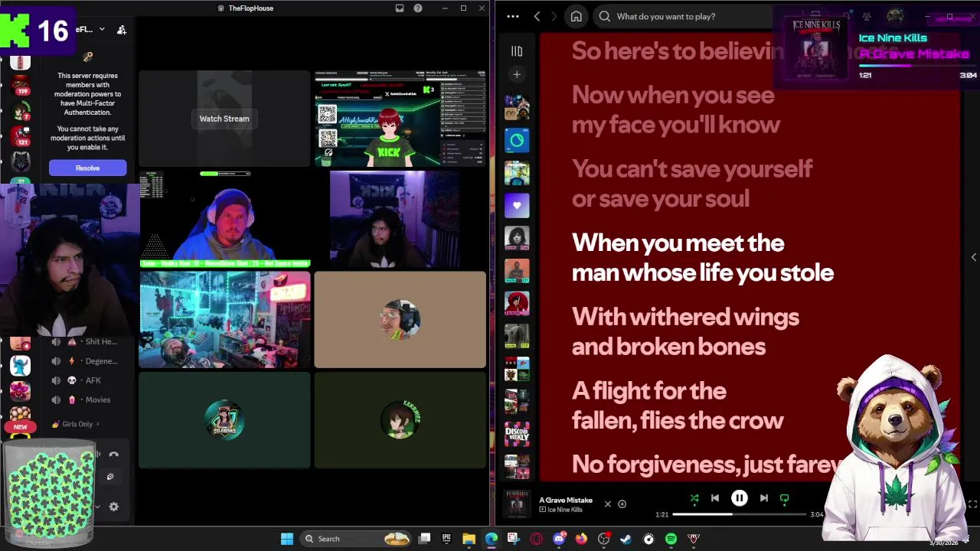This screenshot has width=980, height=551.
Task: Dismiss the now playing close X
Action: point(608,504)
